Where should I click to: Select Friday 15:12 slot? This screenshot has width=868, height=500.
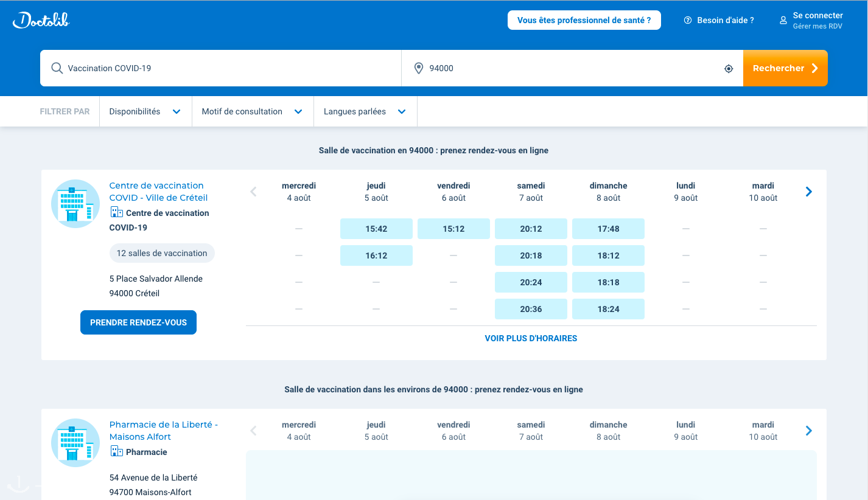pos(453,229)
